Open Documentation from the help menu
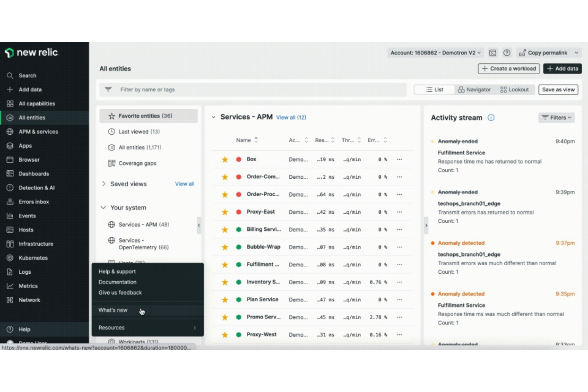 point(117,282)
